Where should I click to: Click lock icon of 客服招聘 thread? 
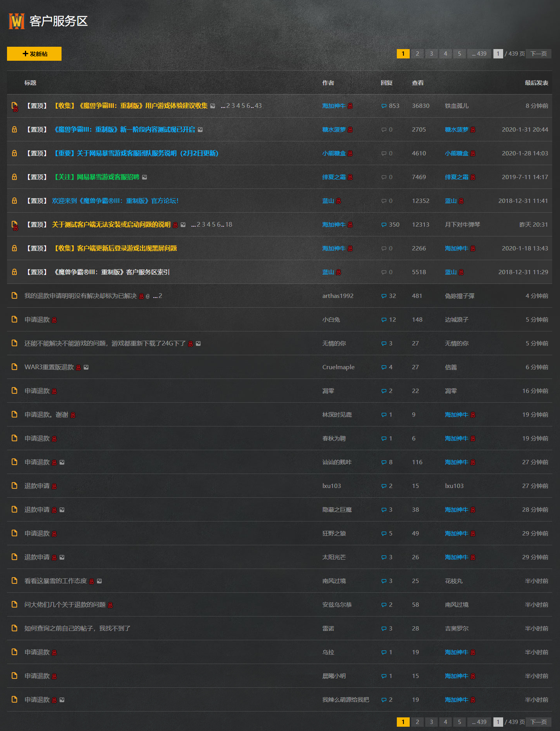[x=14, y=177]
